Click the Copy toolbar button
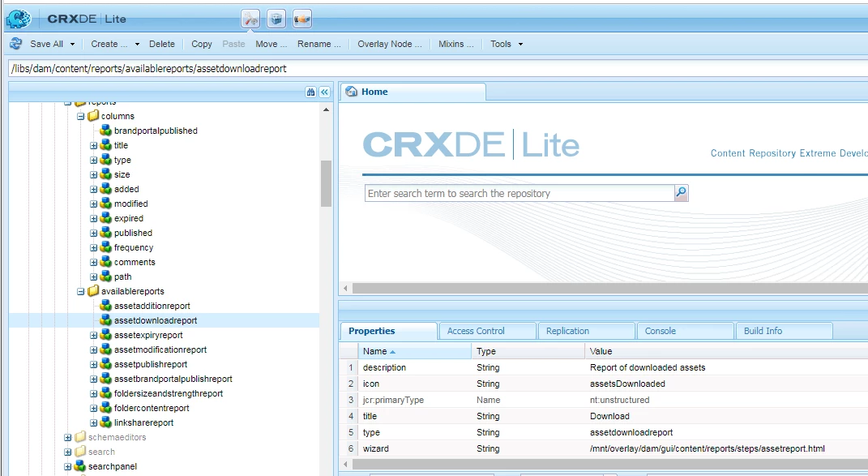 (202, 44)
